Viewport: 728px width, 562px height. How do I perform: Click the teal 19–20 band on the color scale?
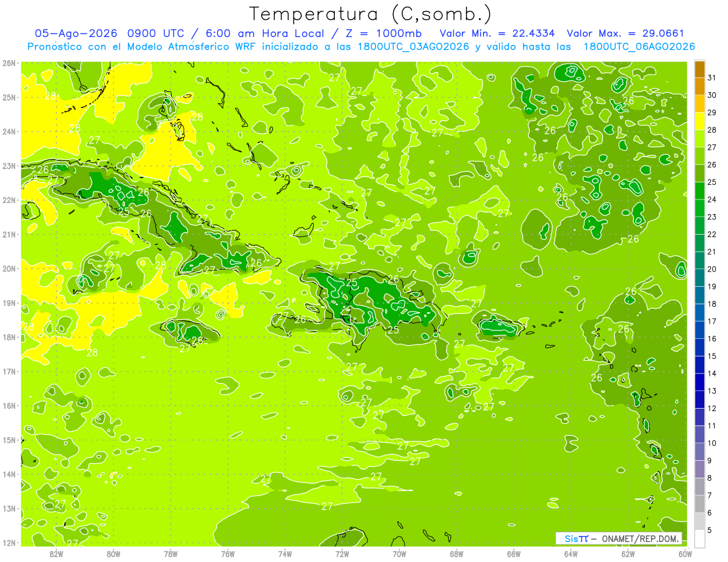(x=699, y=278)
